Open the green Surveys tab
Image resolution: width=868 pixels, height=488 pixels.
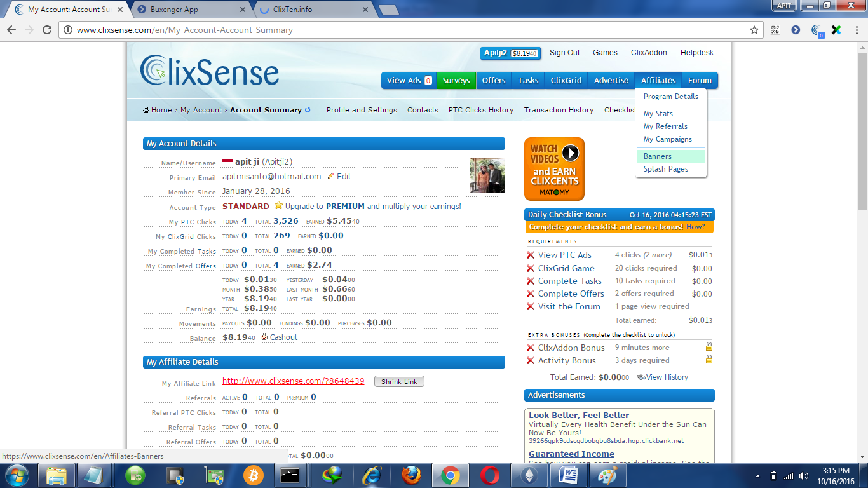pyautogui.click(x=456, y=81)
